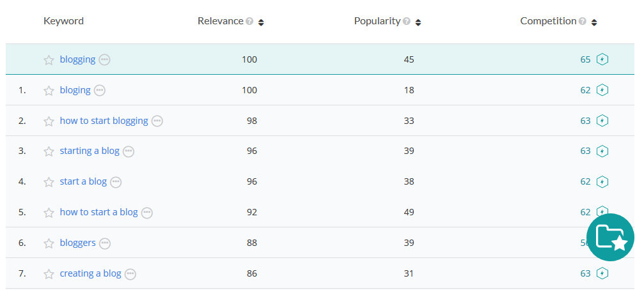Open the "creating a blog" keyword link
The image size is (644, 290).
pyautogui.click(x=90, y=273)
